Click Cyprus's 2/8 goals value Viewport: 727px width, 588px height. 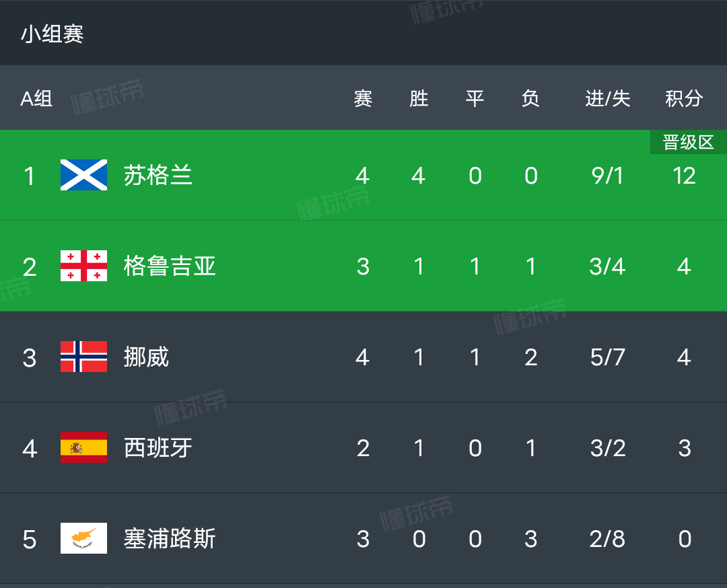pyautogui.click(x=607, y=539)
